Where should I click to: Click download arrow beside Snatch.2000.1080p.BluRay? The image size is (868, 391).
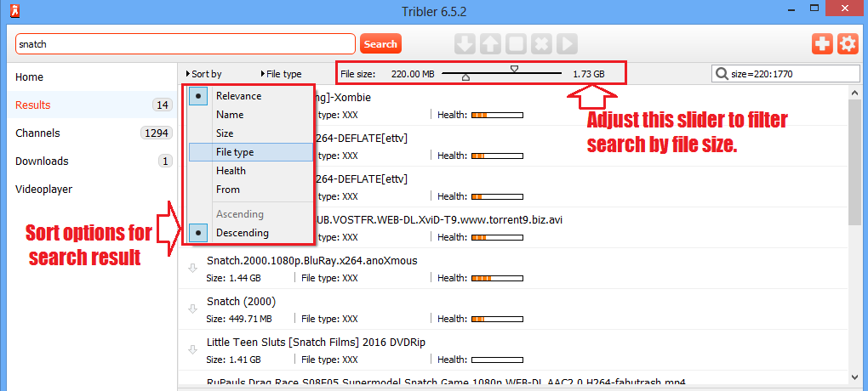pos(192,269)
